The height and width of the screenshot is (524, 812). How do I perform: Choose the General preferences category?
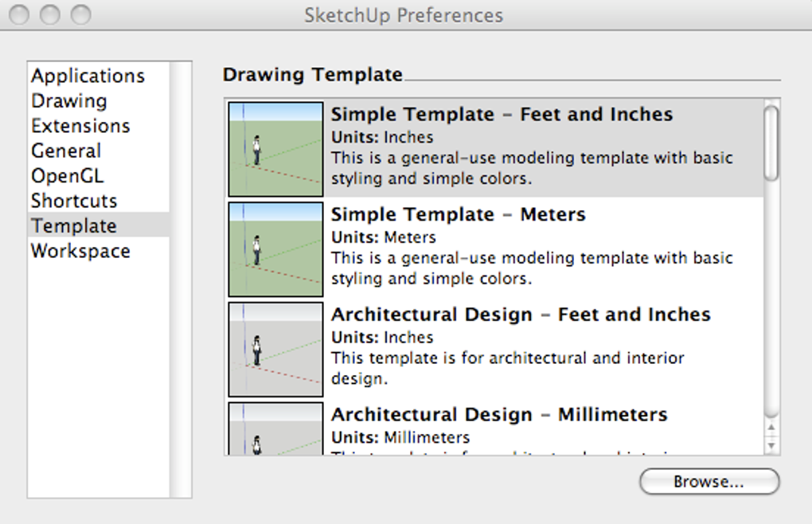(x=66, y=151)
